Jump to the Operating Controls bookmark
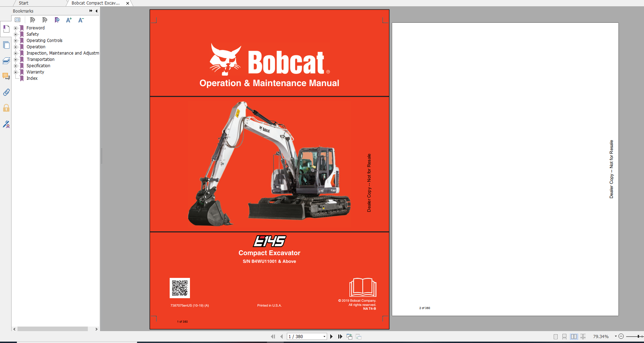The height and width of the screenshot is (343, 644). click(44, 41)
